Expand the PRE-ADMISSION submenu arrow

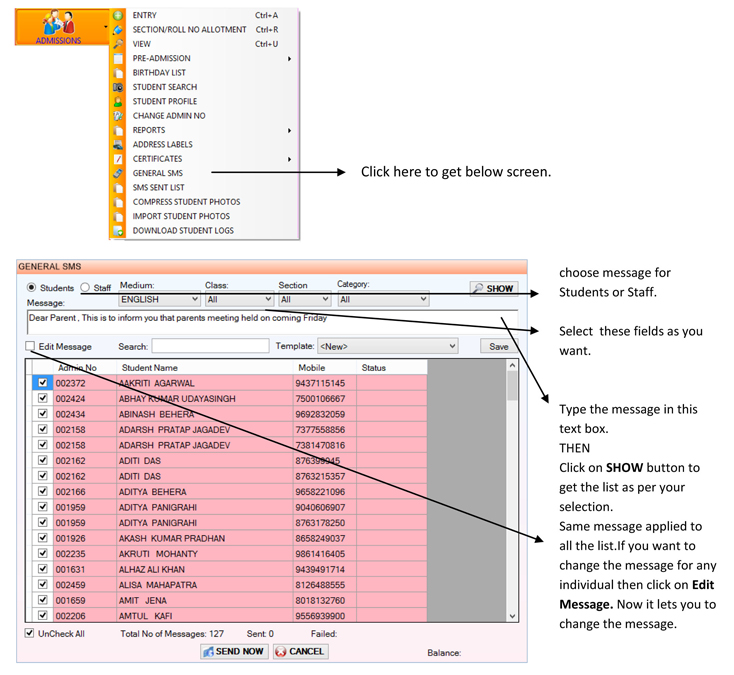(289, 59)
